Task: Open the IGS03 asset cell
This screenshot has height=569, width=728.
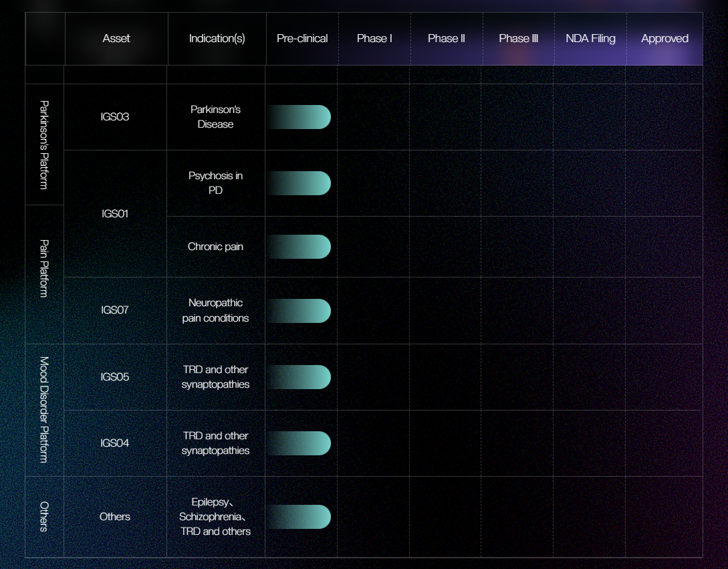Action: tap(115, 117)
